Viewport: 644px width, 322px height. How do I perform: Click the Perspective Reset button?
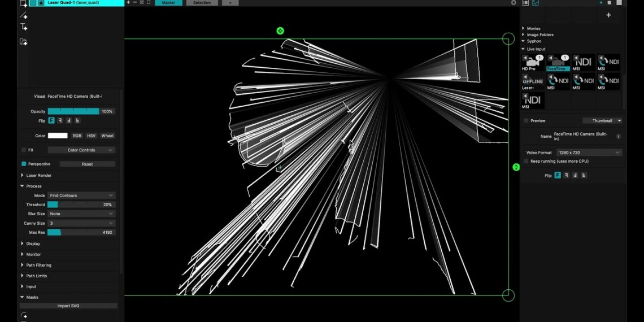pyautogui.click(x=87, y=164)
